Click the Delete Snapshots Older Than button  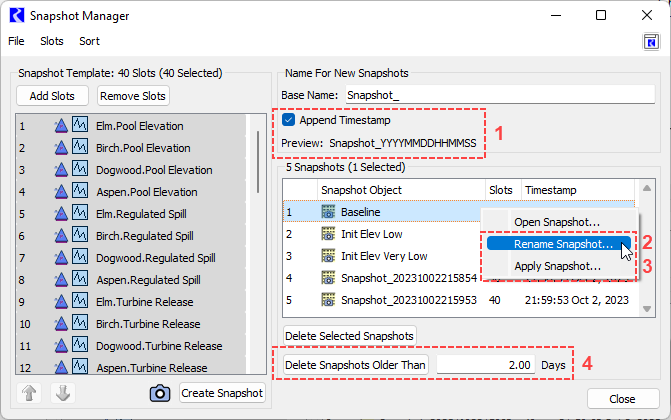(356, 365)
